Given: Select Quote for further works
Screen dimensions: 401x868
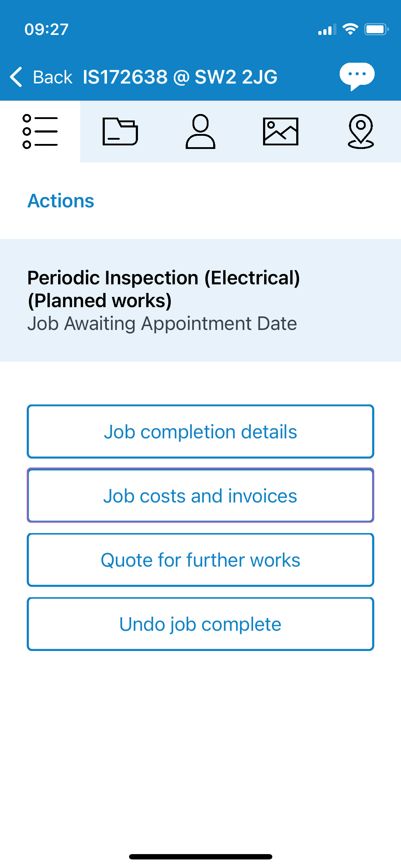Looking at the screenshot, I should 200,559.
